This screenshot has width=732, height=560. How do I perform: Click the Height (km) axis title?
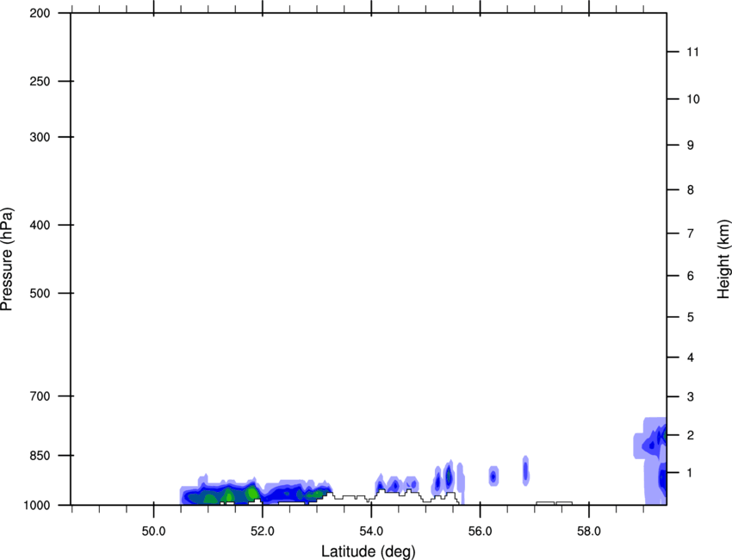point(723,258)
